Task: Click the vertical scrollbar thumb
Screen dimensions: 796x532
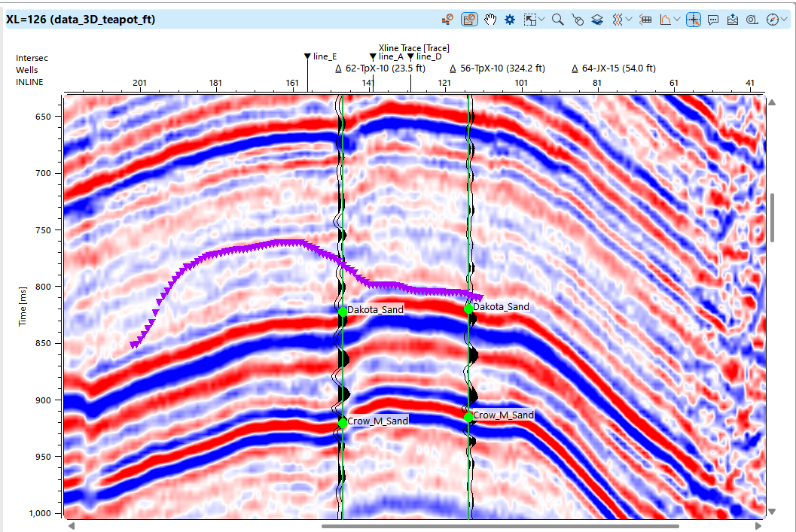Action: click(771, 217)
